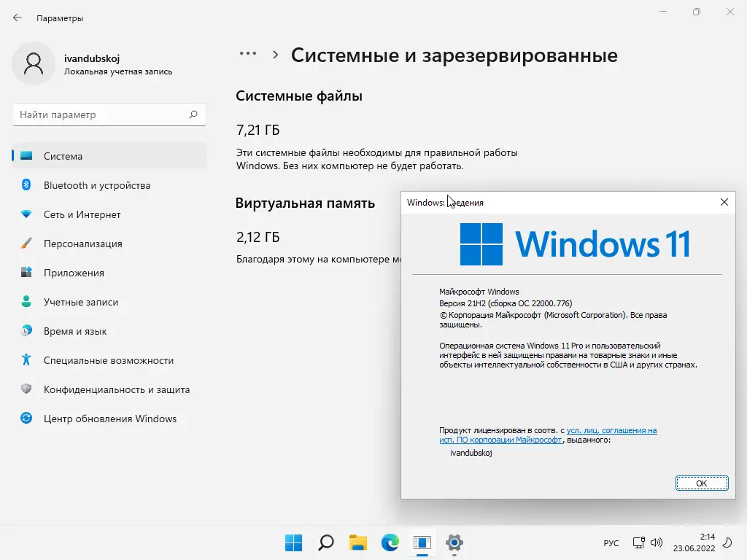Click the 2,12 ГБ size value

coord(258,237)
